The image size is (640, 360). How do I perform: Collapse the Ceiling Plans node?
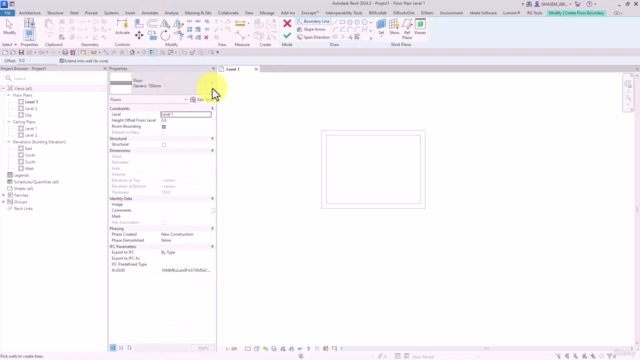(9, 122)
